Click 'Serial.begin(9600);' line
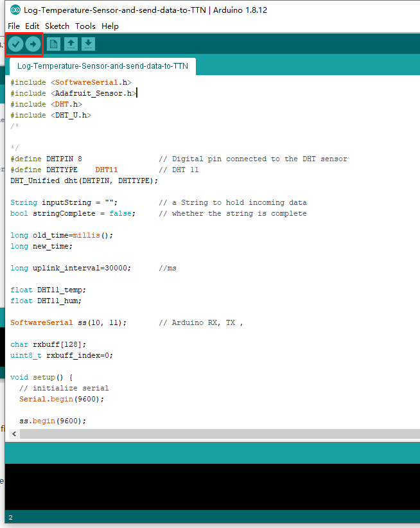This screenshot has width=420, height=528. pos(62,399)
